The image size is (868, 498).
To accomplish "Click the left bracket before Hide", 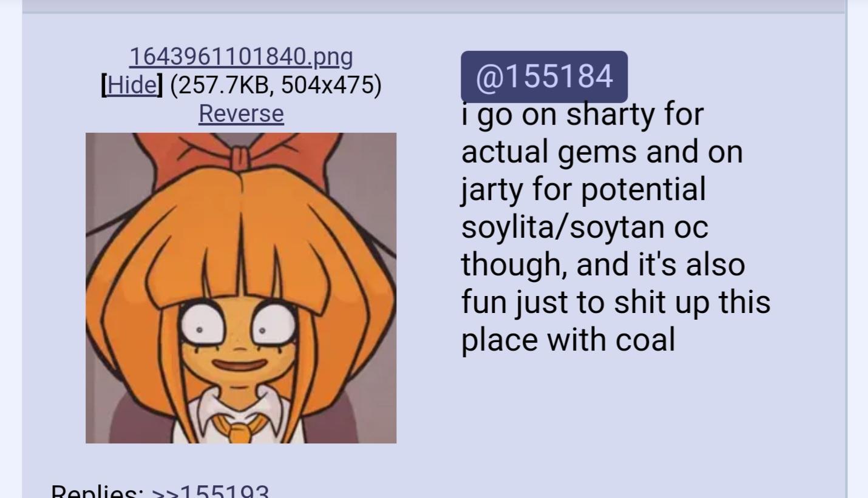I will tap(104, 85).
